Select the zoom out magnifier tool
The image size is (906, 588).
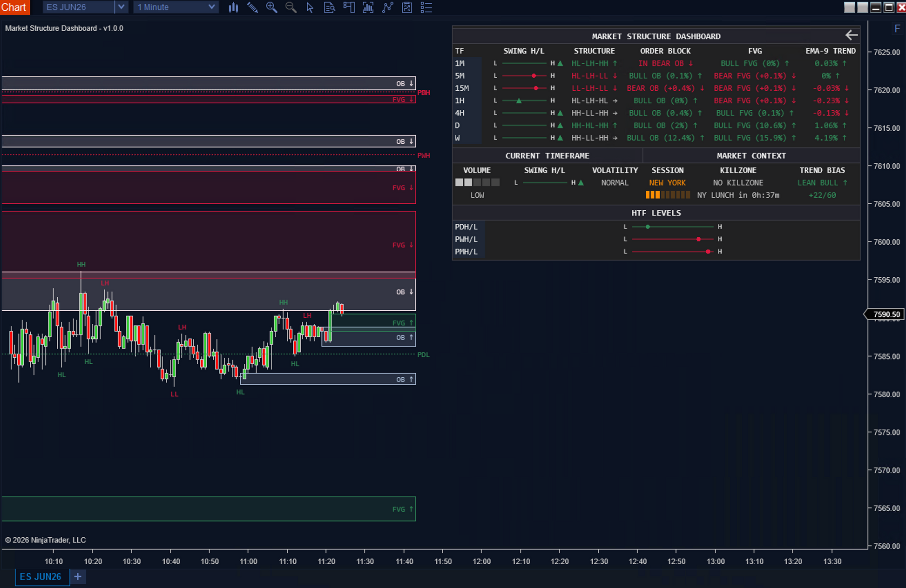click(291, 7)
